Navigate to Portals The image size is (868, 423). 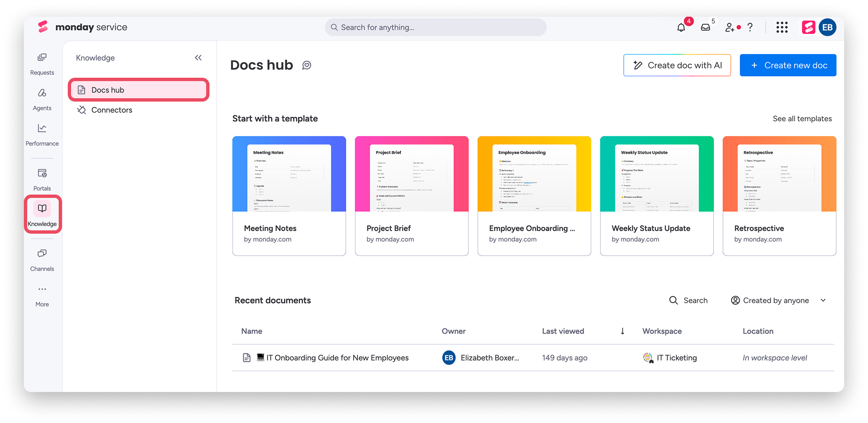[x=42, y=180]
